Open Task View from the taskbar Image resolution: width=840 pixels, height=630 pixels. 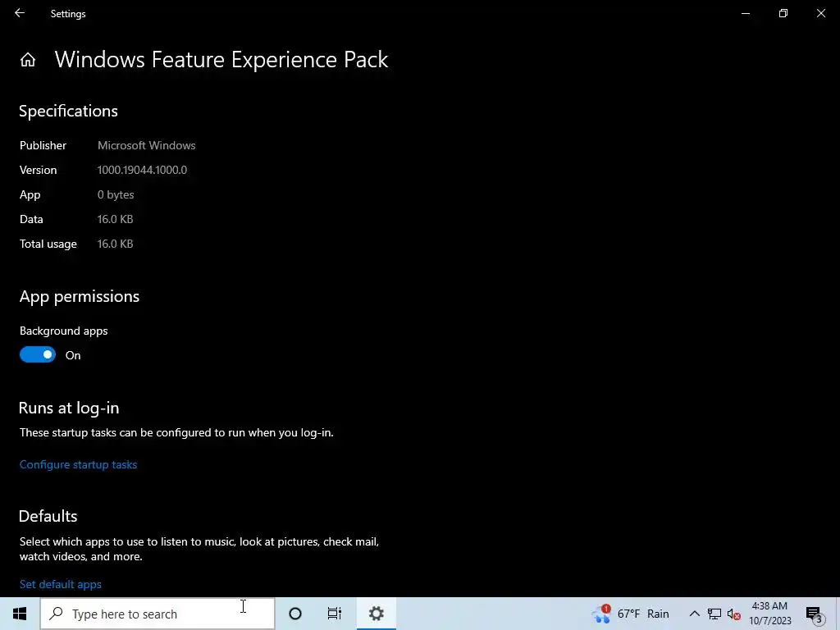click(335, 614)
